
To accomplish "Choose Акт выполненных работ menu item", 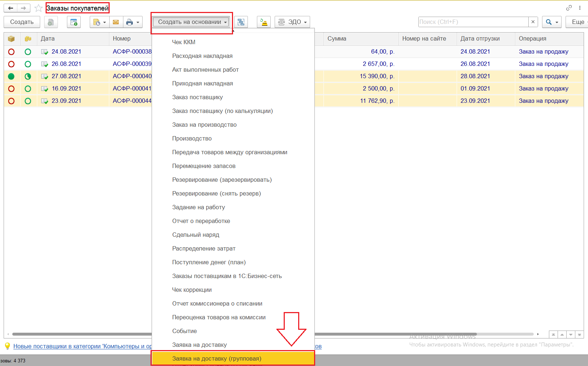I will click(x=233, y=70).
